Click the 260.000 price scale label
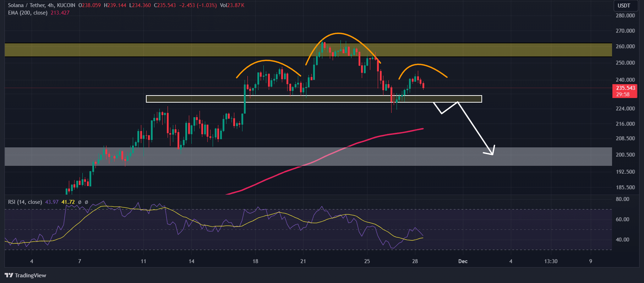This screenshot has width=644, height=283. [x=625, y=47]
